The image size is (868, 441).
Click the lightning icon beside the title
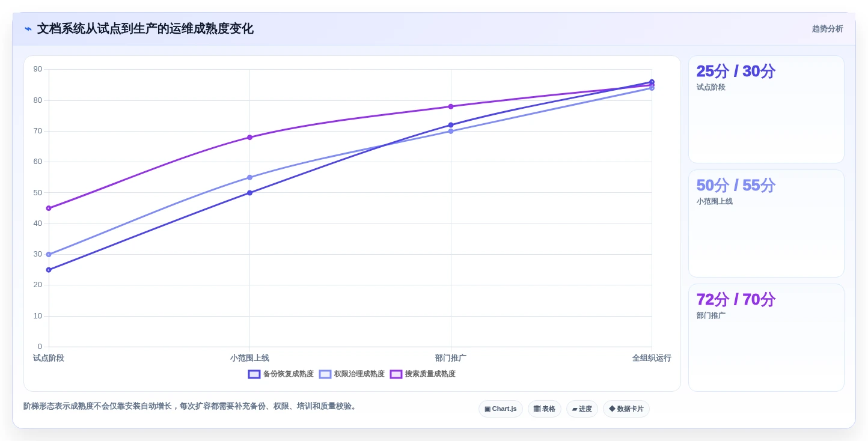(x=28, y=29)
